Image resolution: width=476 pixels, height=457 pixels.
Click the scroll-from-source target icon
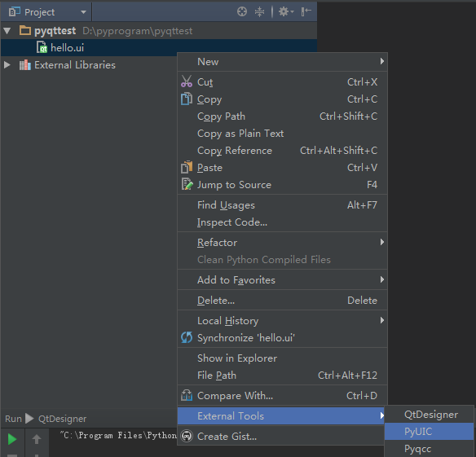point(242,12)
